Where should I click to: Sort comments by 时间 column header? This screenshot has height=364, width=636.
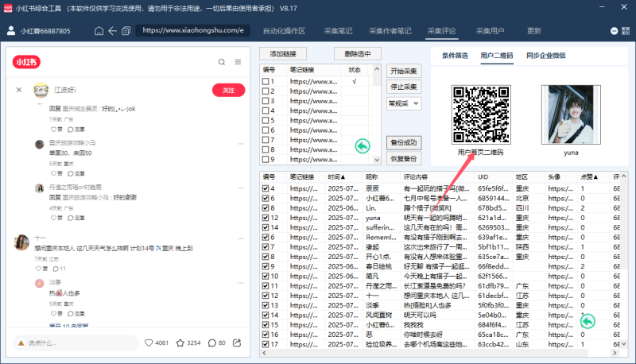(x=336, y=177)
